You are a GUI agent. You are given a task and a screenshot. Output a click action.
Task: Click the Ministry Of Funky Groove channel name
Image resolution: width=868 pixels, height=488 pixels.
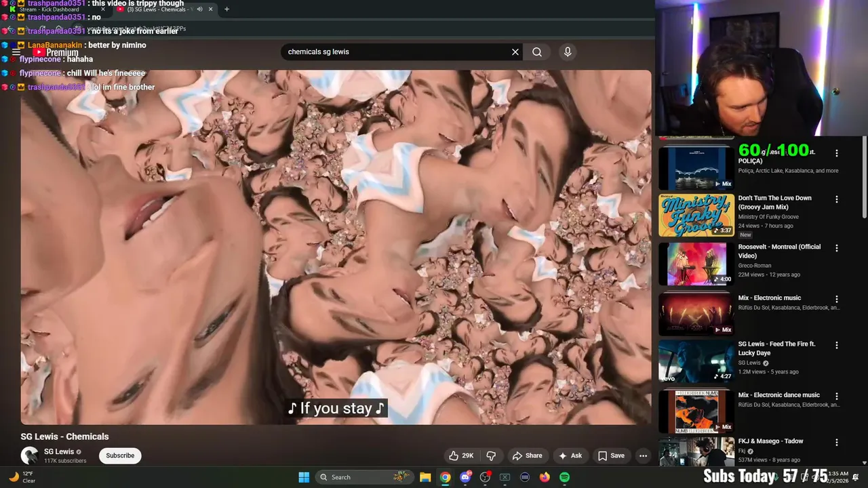[768, 217]
